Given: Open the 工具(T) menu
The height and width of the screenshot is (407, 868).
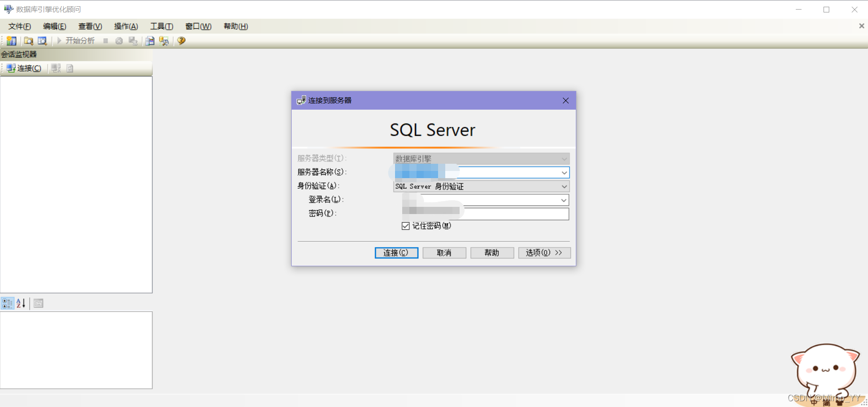Looking at the screenshot, I should click(x=162, y=26).
